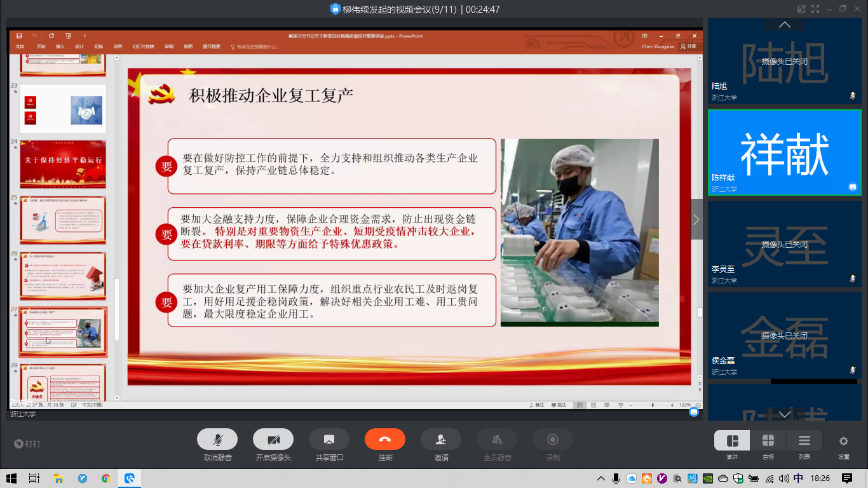Start recording with 录制 button

553,439
